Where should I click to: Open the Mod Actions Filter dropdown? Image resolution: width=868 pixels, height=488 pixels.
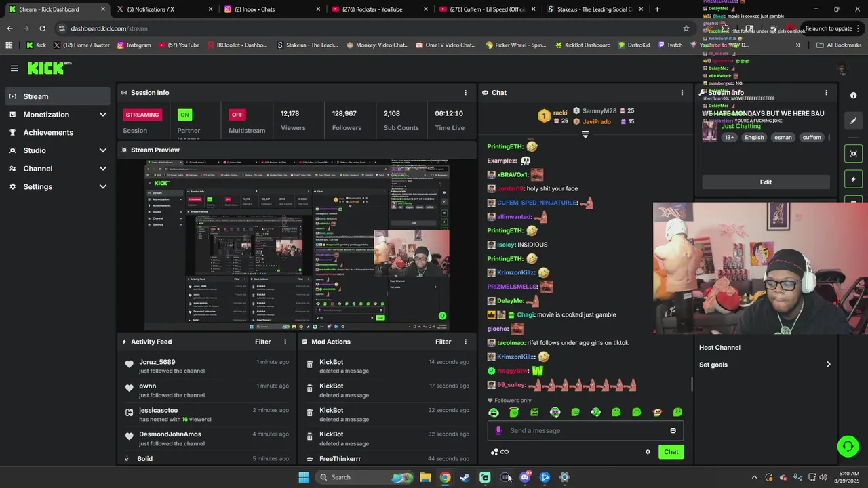(x=443, y=342)
